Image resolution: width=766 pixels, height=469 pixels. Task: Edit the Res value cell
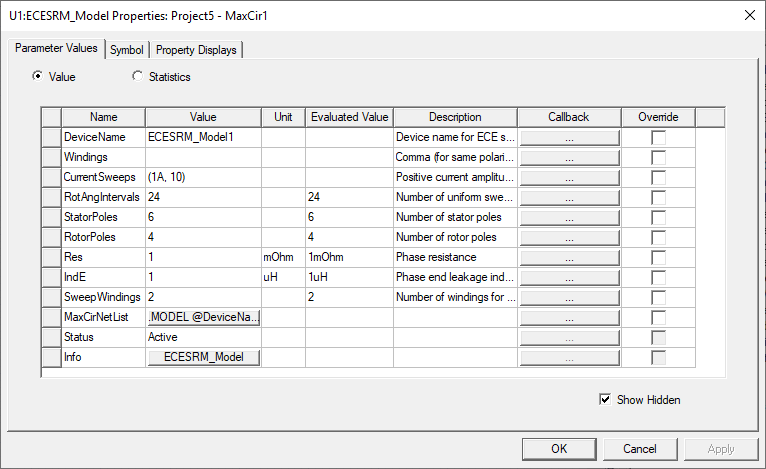(203, 257)
